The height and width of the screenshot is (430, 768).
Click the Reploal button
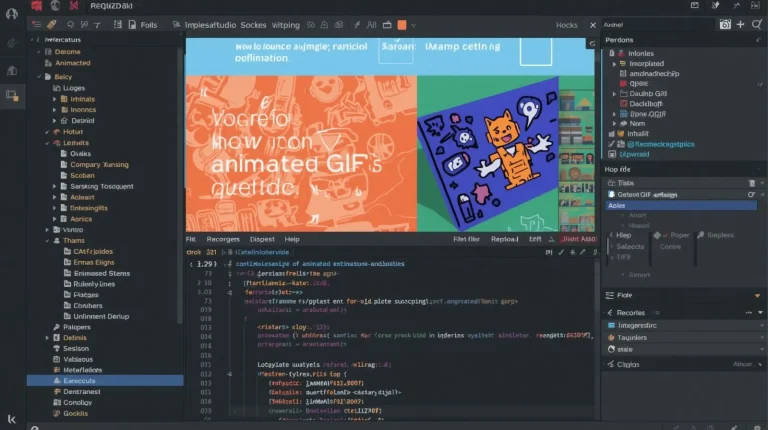pos(504,239)
